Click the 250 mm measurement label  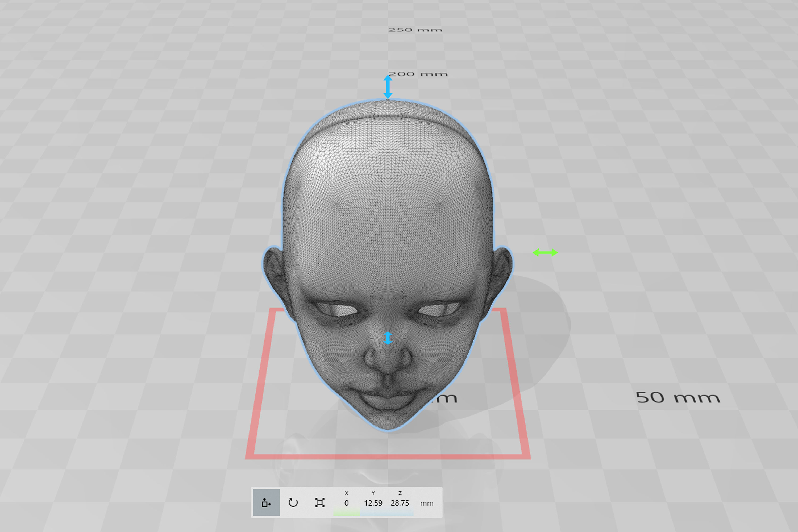click(x=416, y=29)
